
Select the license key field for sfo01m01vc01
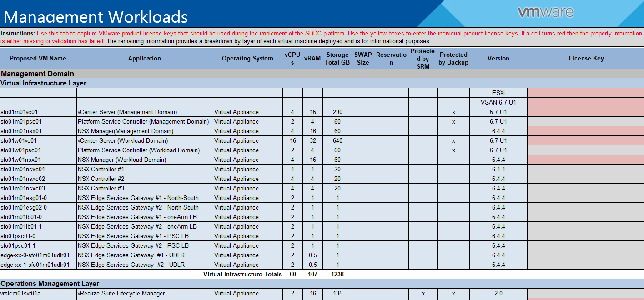tap(586, 112)
